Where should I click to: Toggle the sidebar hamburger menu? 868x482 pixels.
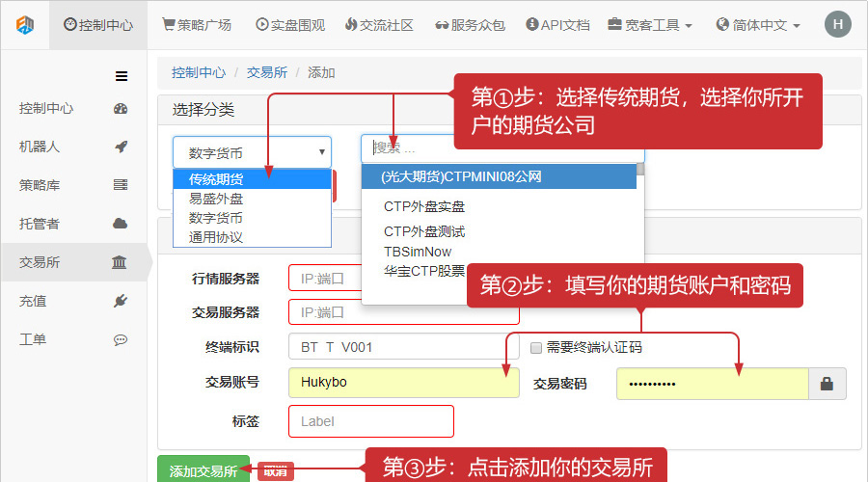(122, 76)
